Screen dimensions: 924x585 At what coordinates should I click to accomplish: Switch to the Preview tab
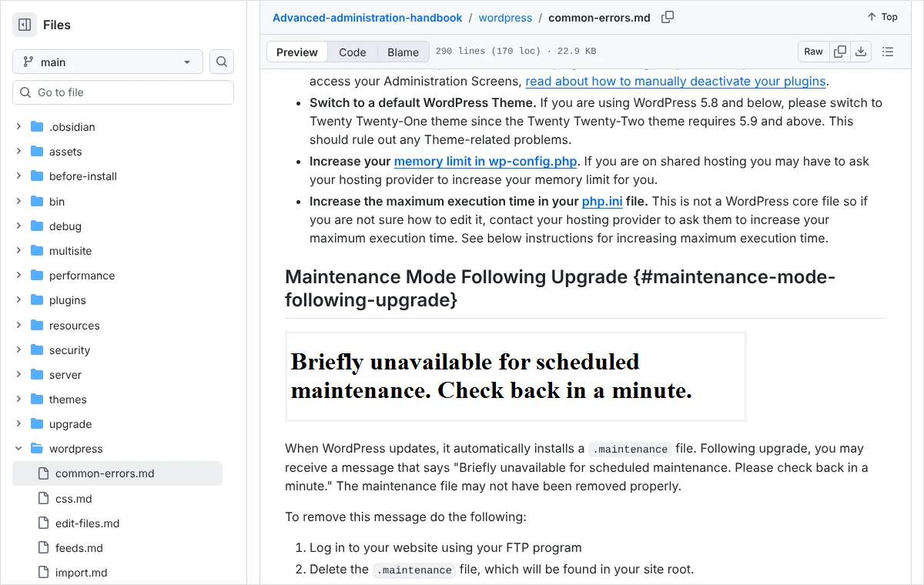click(297, 52)
